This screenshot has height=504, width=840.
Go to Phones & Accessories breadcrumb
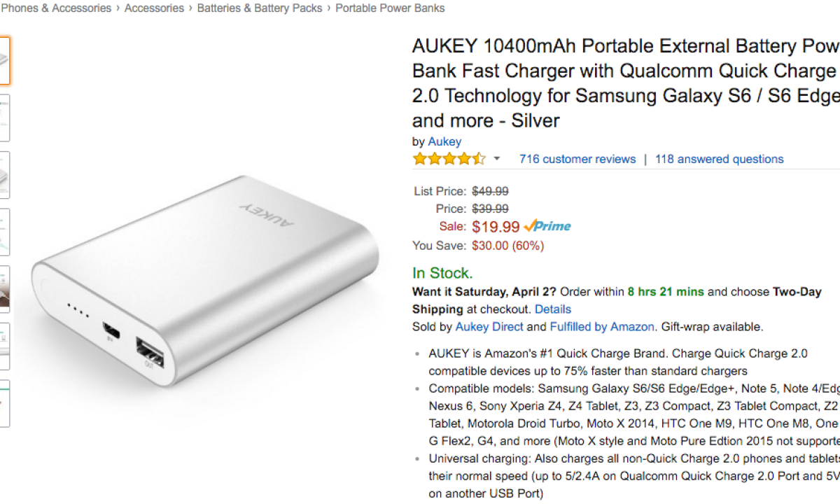click(56, 8)
